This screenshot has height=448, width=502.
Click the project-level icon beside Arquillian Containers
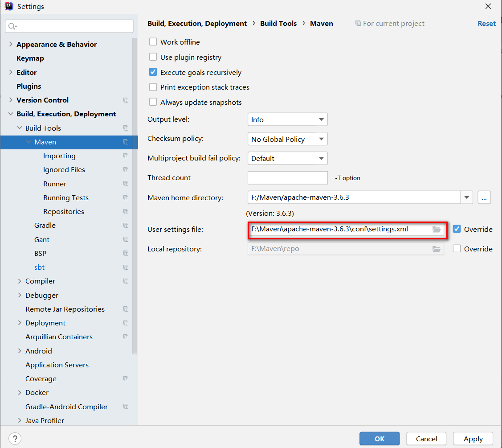pos(126,337)
